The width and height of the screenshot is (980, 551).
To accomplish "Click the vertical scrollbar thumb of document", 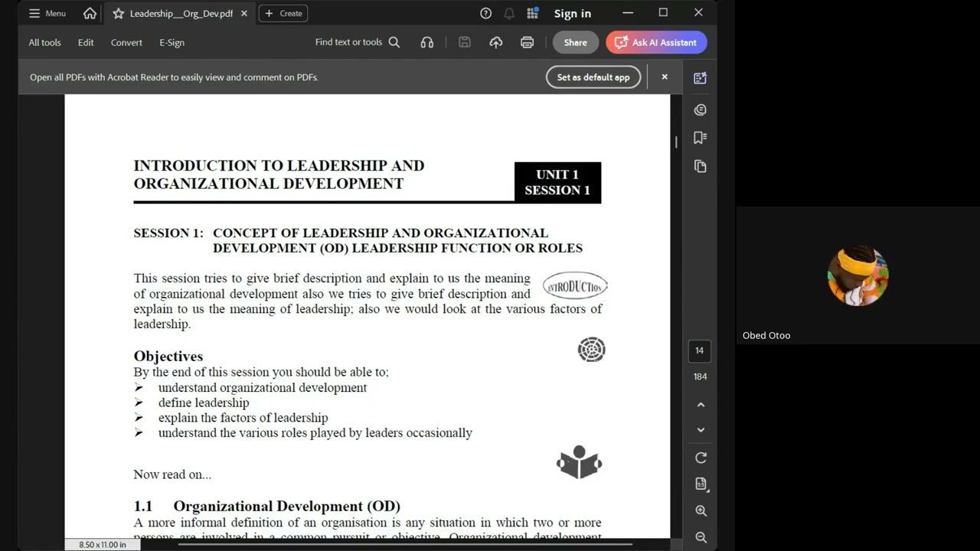I will click(x=675, y=142).
